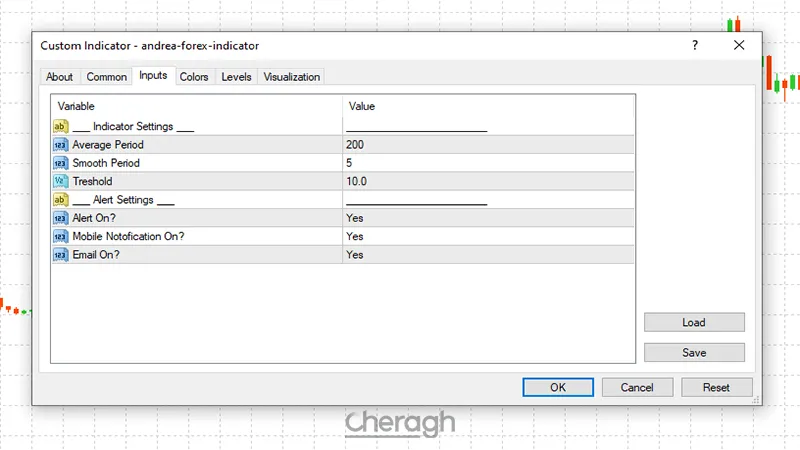Open the Email On? value dropdown
Screen dimensions: 800x450
(354, 255)
